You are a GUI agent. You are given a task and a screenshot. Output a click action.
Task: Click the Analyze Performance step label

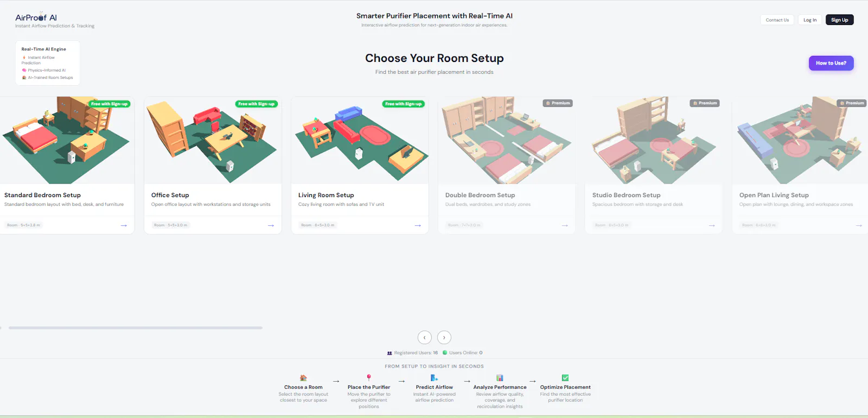[x=500, y=388]
